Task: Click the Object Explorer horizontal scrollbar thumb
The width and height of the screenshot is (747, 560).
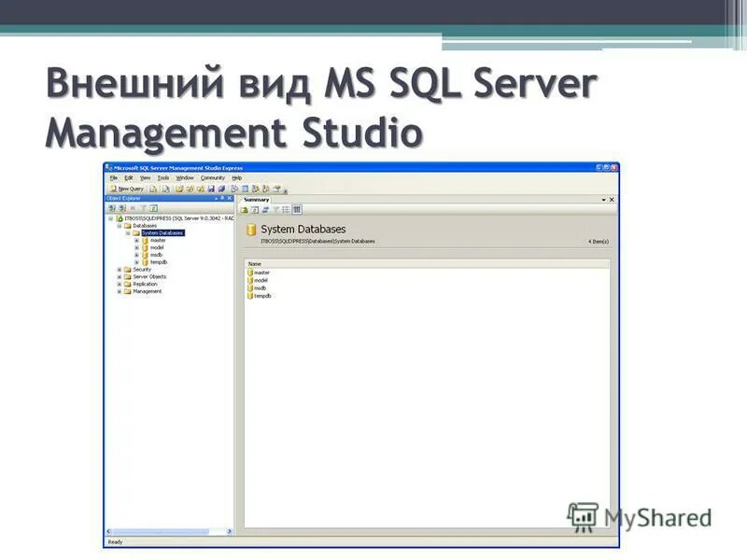Action: pyautogui.click(x=161, y=531)
